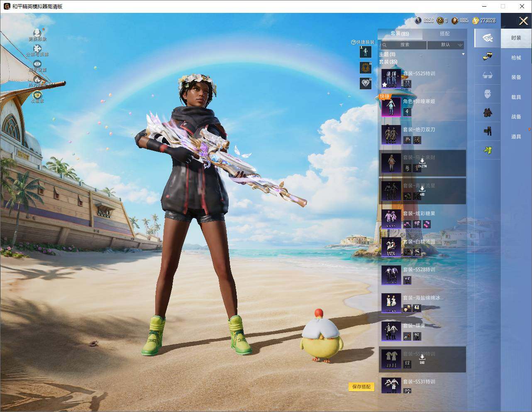Image resolution: width=532 pixels, height=412 pixels.
Task: Click the 套装-马上来财 outfit thumbnail
Action: (x=391, y=163)
